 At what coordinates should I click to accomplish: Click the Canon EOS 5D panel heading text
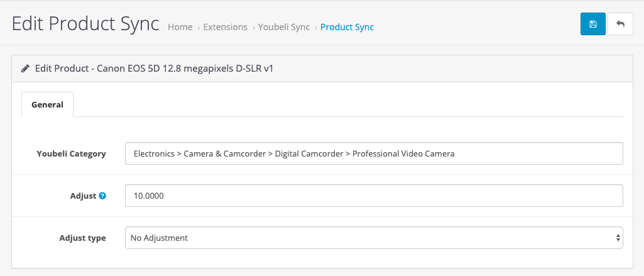154,68
